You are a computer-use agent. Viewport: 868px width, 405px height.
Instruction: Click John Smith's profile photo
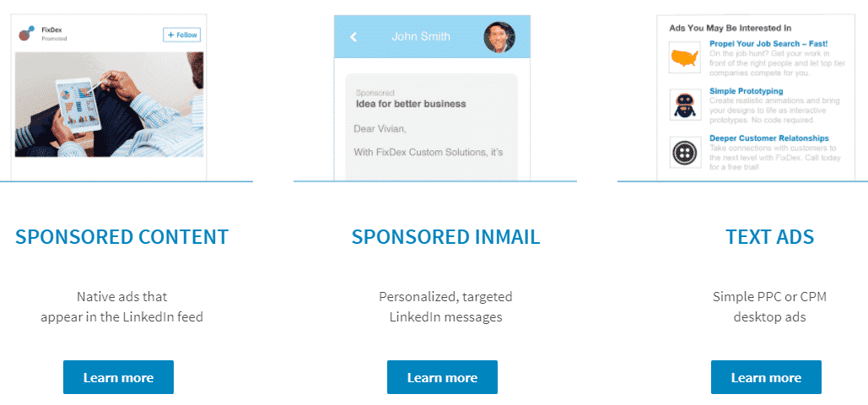(x=499, y=37)
